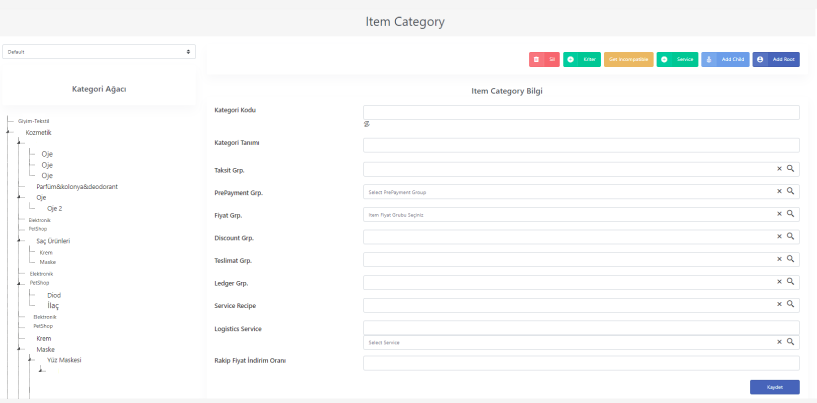
Task: Select the İlaç tree item
Action: (x=53, y=306)
